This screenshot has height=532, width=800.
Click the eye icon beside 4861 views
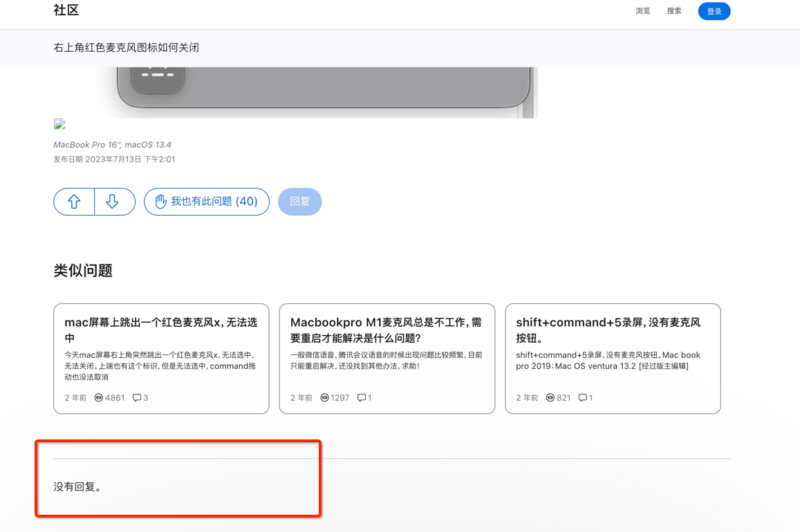tap(99, 398)
